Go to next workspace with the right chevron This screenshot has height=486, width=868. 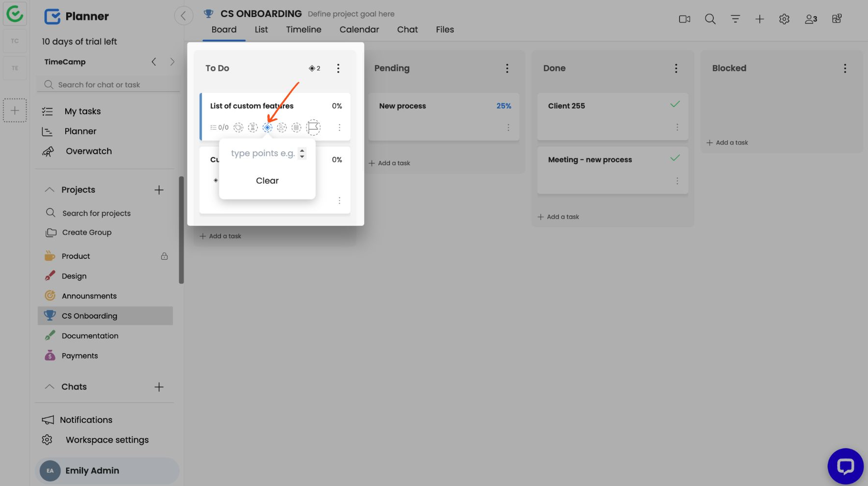pyautogui.click(x=172, y=62)
